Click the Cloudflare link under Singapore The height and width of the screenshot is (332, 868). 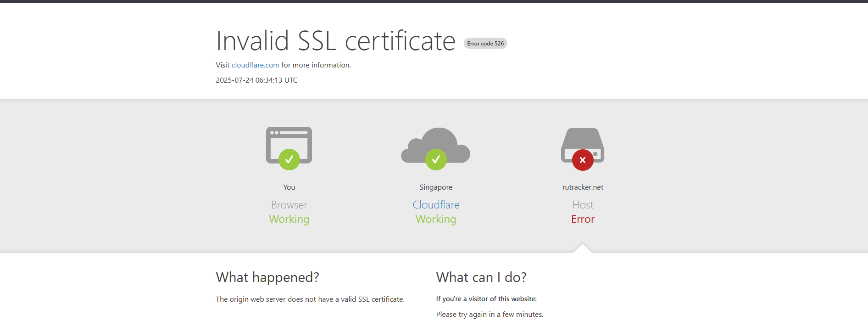[436, 205]
